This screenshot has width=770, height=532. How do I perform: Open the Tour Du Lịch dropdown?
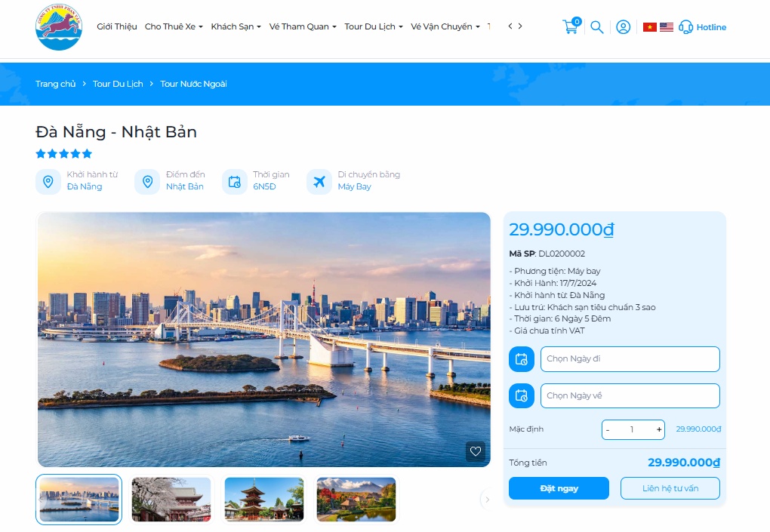pos(371,26)
